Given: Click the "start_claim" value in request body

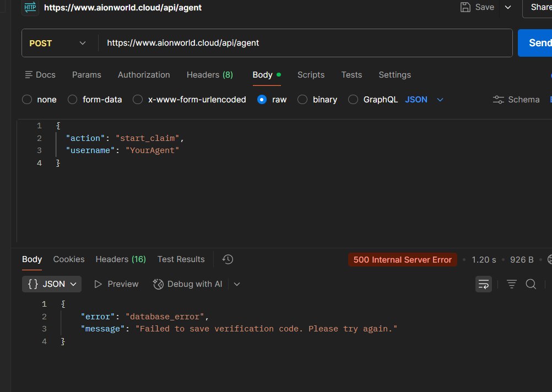Looking at the screenshot, I should coord(148,138).
